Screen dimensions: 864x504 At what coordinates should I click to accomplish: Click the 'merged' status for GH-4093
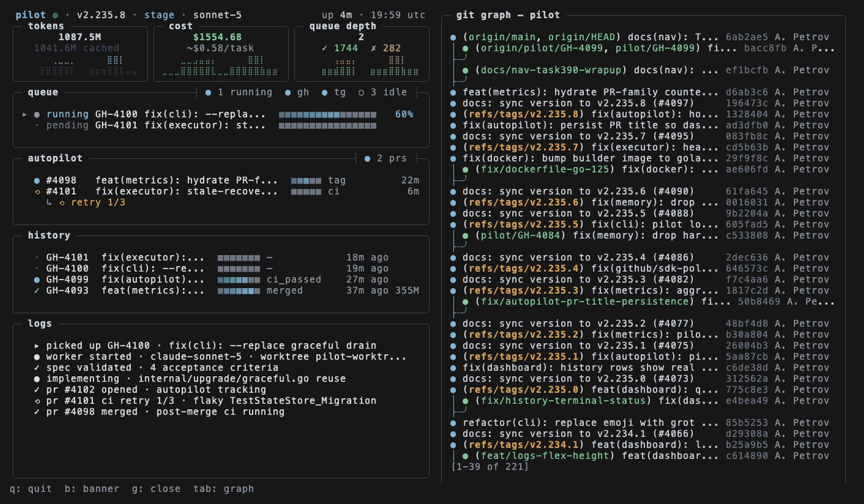[x=284, y=290]
